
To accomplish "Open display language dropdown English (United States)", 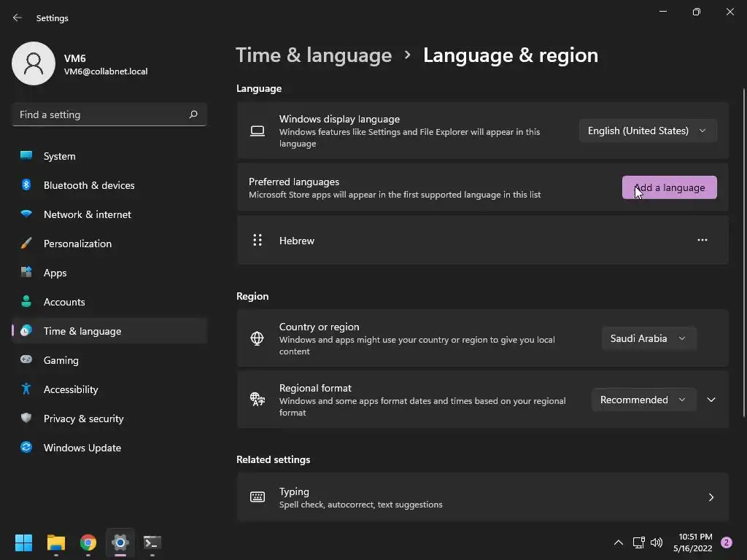I will (x=648, y=131).
